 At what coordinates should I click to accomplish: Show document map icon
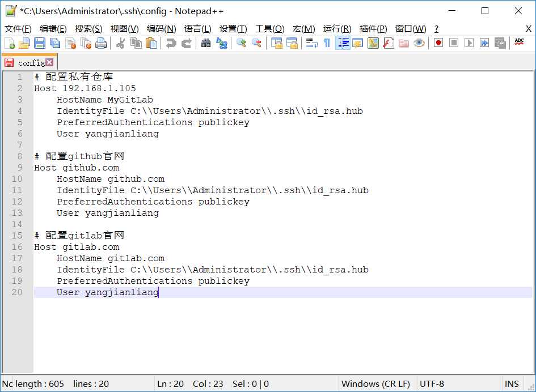[x=373, y=44]
